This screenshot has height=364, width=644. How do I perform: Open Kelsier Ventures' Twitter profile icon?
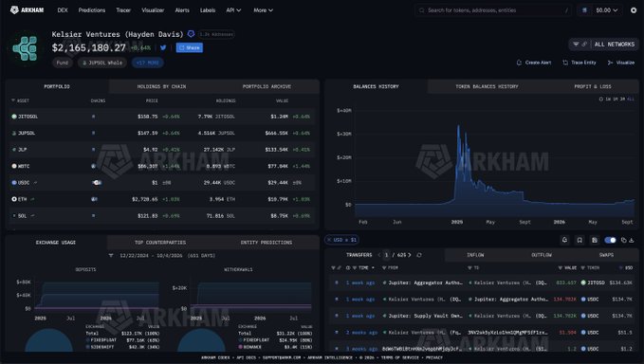coord(163,47)
